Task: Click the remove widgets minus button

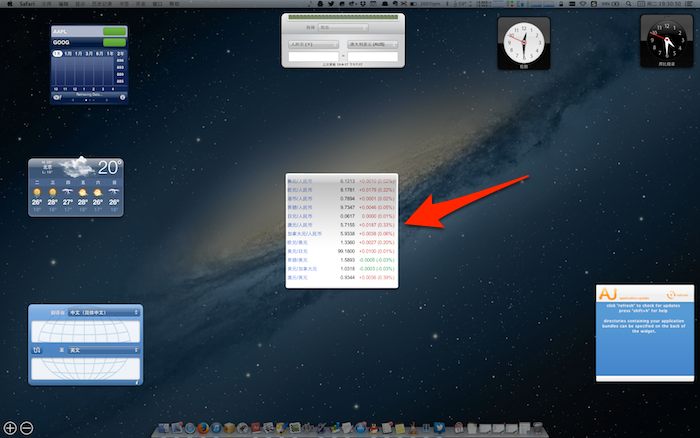Action: click(27, 428)
